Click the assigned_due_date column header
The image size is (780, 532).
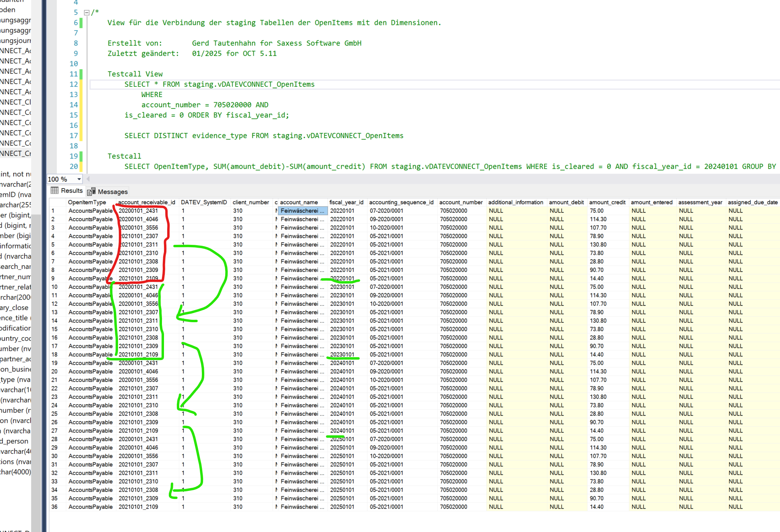pyautogui.click(x=752, y=202)
